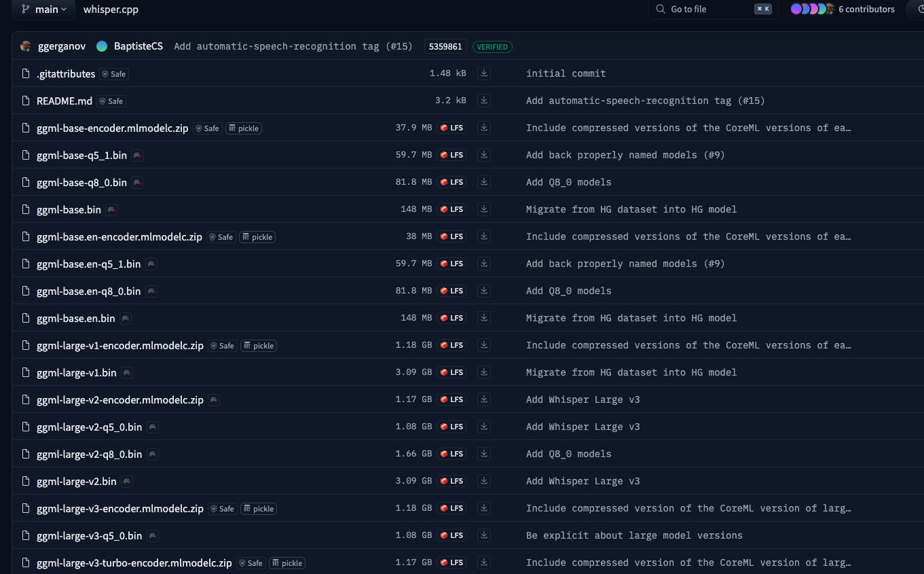
Task: Open the 6 contributors list
Action: [866, 10]
